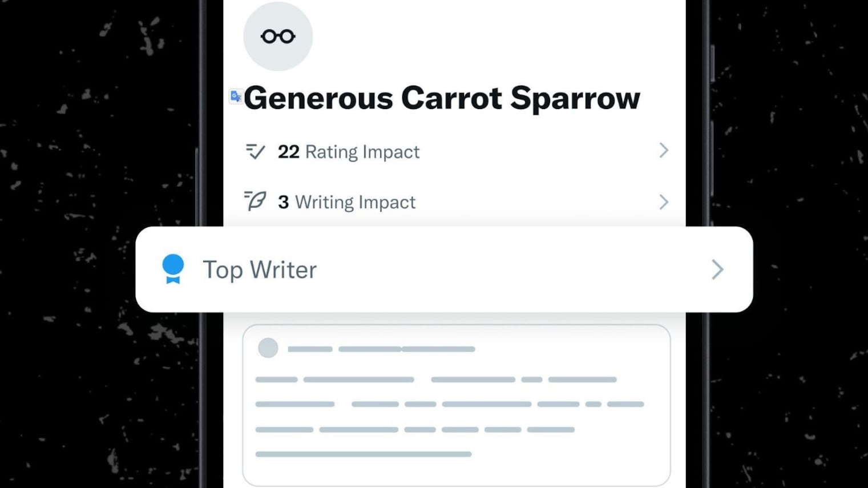Click the bottom placeholder line of the note

click(363, 454)
